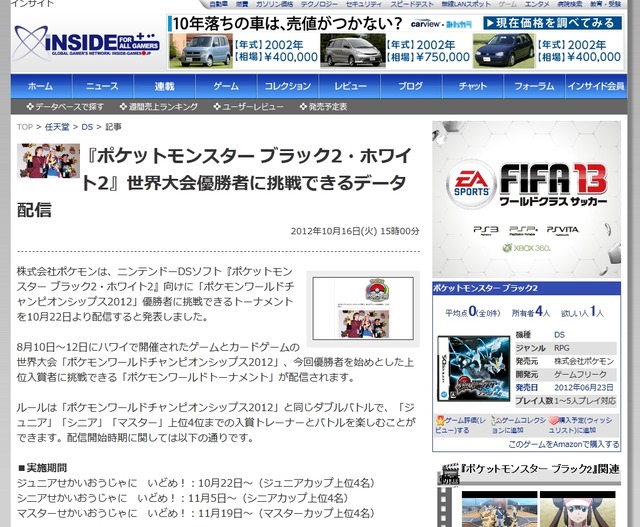The image size is (640, 527).
Task: Click the 所有者 4人 owners count
Action: [531, 312]
